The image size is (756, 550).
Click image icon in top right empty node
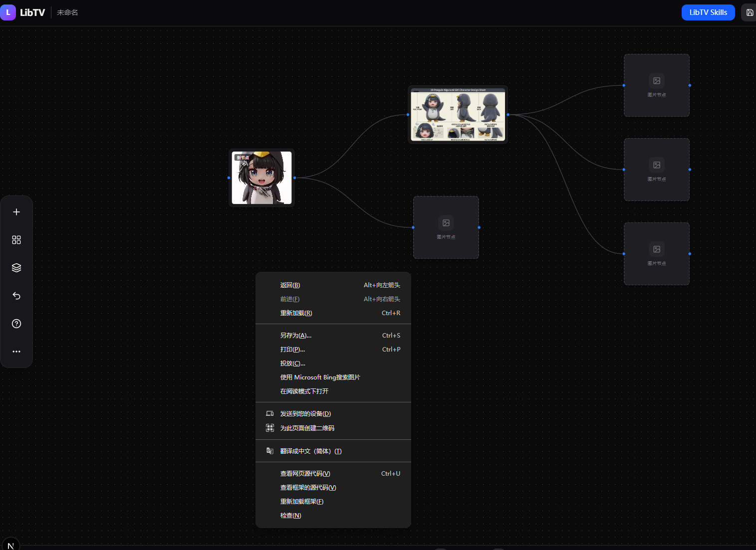[x=657, y=81]
